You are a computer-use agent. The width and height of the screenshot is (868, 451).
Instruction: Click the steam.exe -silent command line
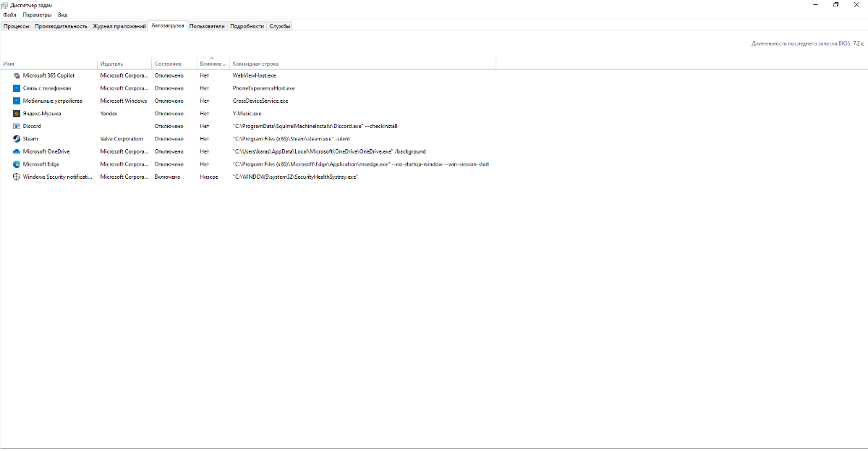point(292,139)
